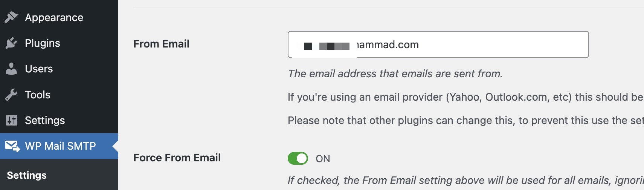Click the Settings sliders icon in sidebar
This screenshot has width=644, height=190.
pos(11,120)
